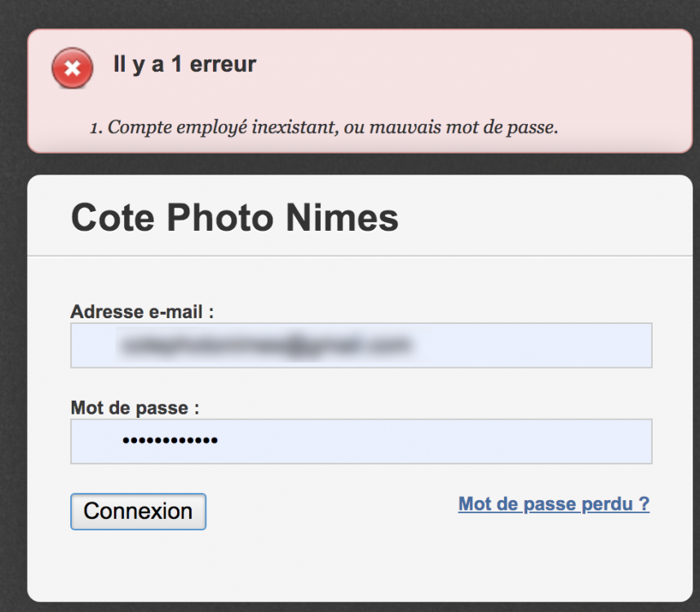Click the "Compte employé inexistant" error message

tap(333, 127)
